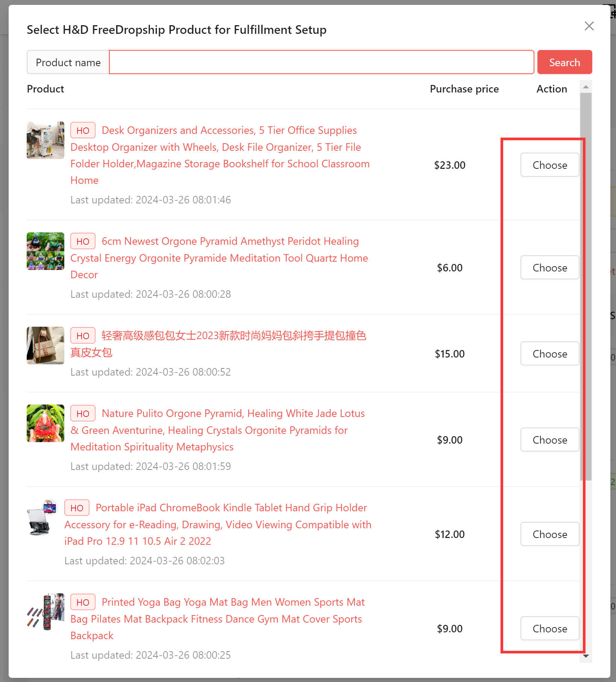Image resolution: width=616 pixels, height=682 pixels.
Task: Focus the Product name search field
Action: [x=322, y=62]
